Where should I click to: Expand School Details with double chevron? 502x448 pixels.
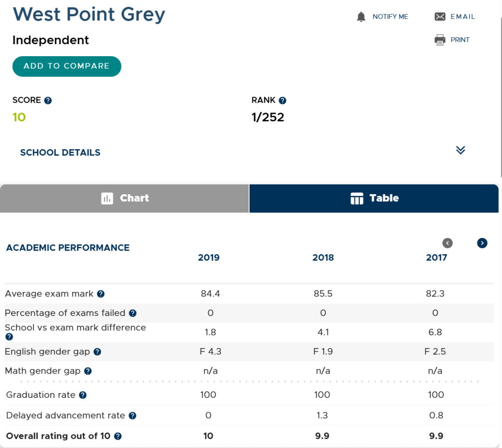coord(460,150)
